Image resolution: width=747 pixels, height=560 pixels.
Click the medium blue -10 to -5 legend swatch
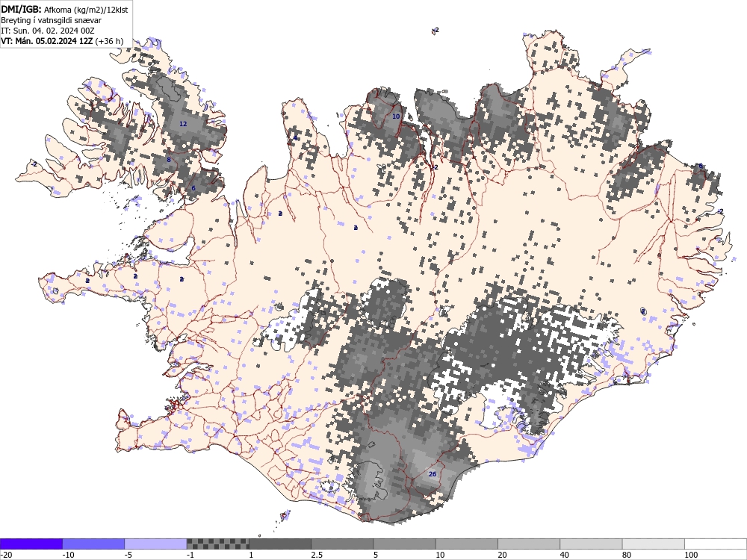point(93,544)
